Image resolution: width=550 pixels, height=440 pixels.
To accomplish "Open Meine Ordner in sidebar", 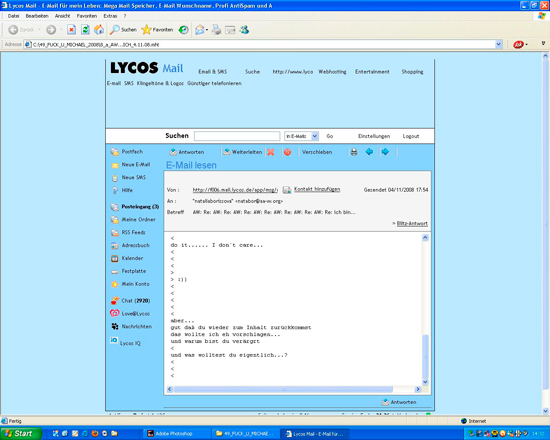I will pyautogui.click(x=133, y=220).
